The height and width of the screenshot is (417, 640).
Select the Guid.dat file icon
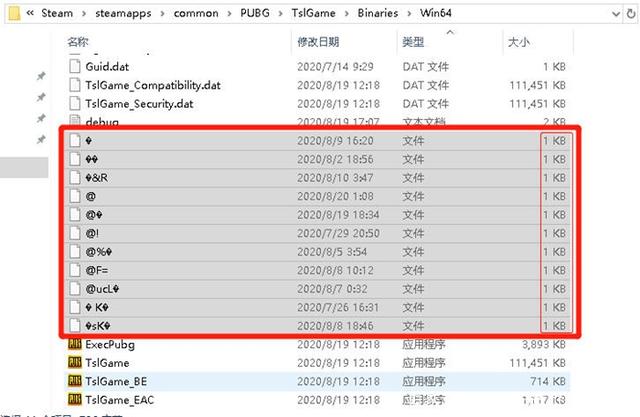[75, 65]
